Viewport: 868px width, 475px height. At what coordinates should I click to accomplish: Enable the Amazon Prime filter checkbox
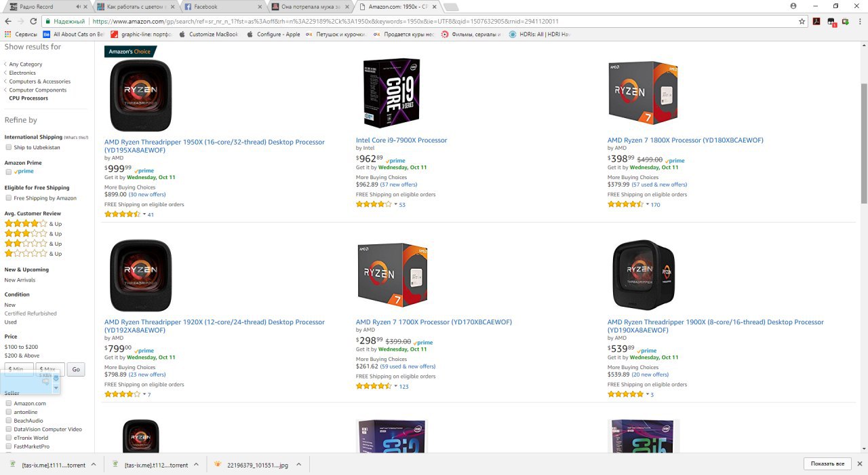tap(9, 172)
